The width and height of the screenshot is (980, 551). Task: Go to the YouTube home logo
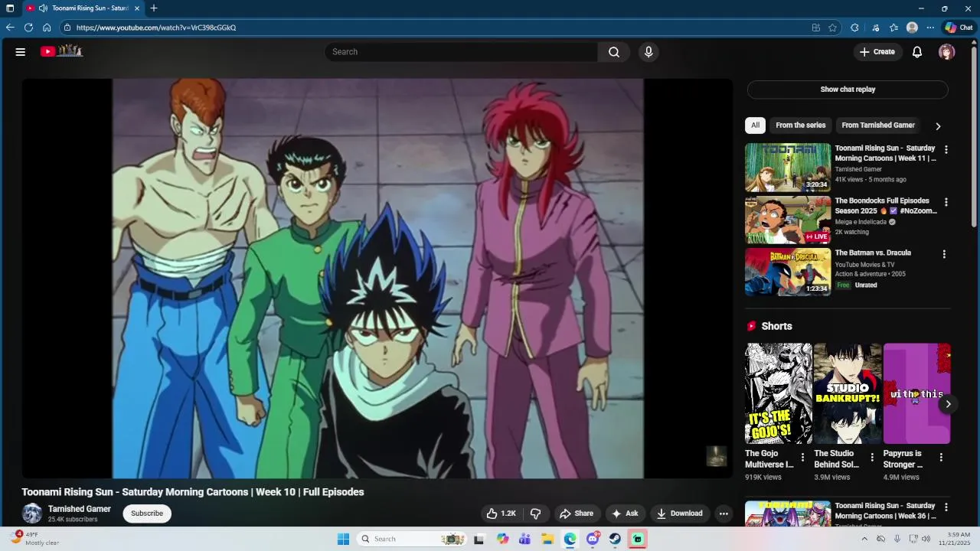pyautogui.click(x=61, y=51)
